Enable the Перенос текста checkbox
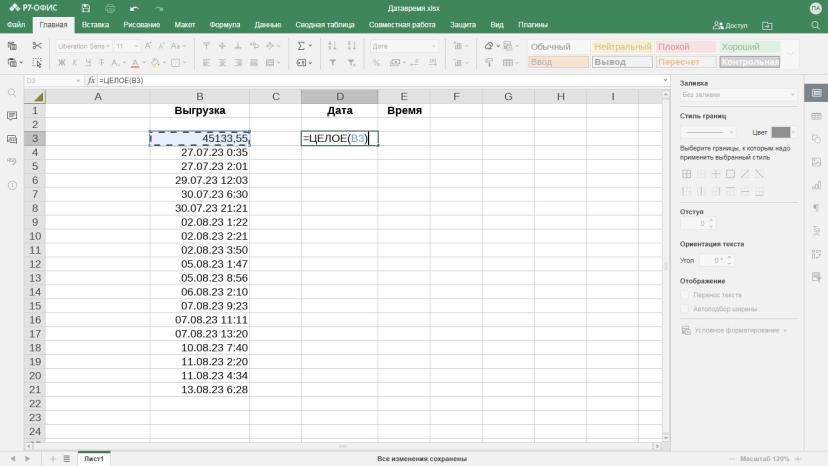828x466 pixels. 685,295
